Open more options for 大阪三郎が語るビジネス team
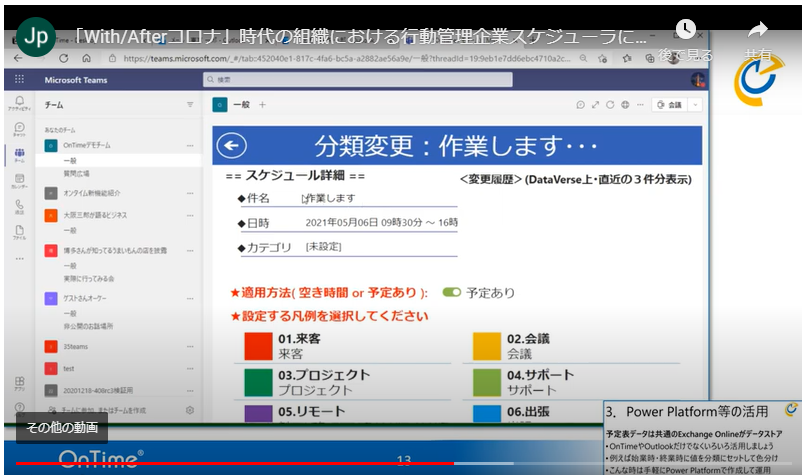 pos(190,215)
